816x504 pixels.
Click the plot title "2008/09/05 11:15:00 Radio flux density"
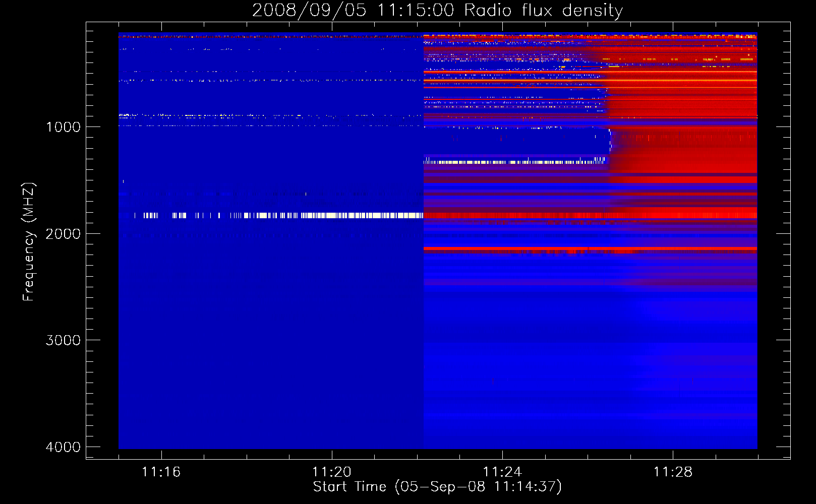coord(438,10)
